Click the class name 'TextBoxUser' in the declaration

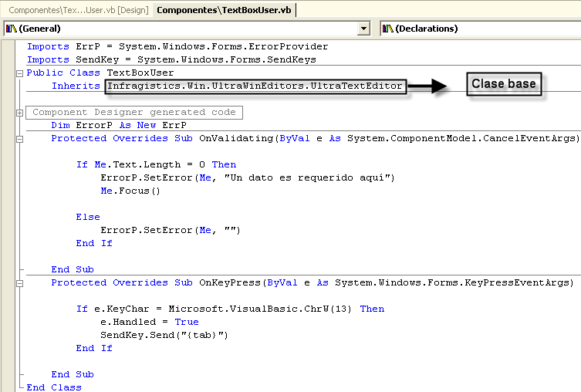[x=140, y=73]
